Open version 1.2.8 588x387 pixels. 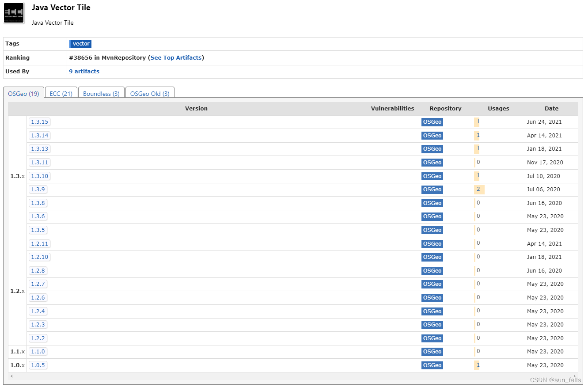(x=38, y=270)
